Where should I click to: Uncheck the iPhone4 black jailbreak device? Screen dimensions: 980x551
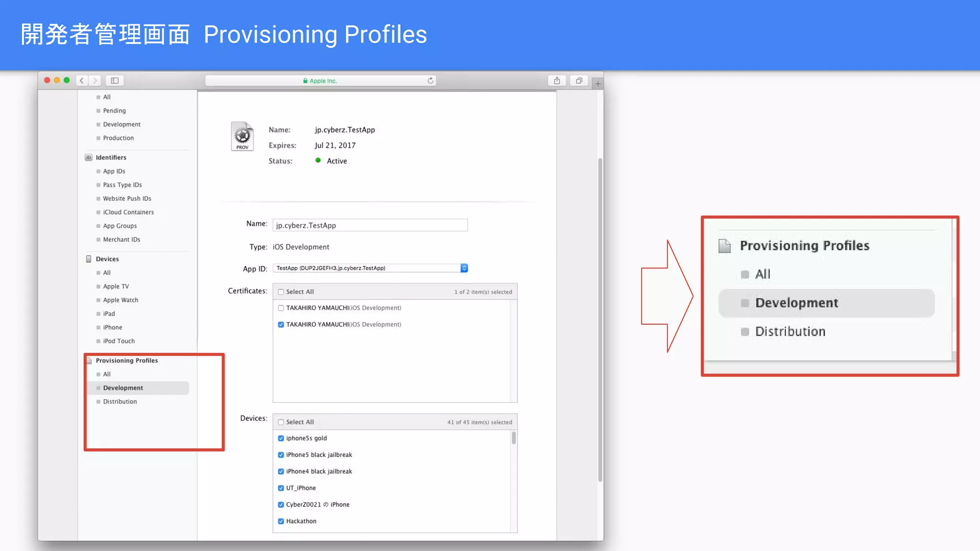(281, 472)
